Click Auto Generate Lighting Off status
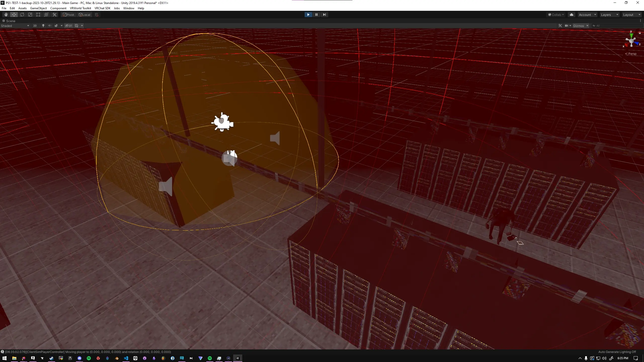This screenshot has height=362, width=644. click(x=617, y=352)
